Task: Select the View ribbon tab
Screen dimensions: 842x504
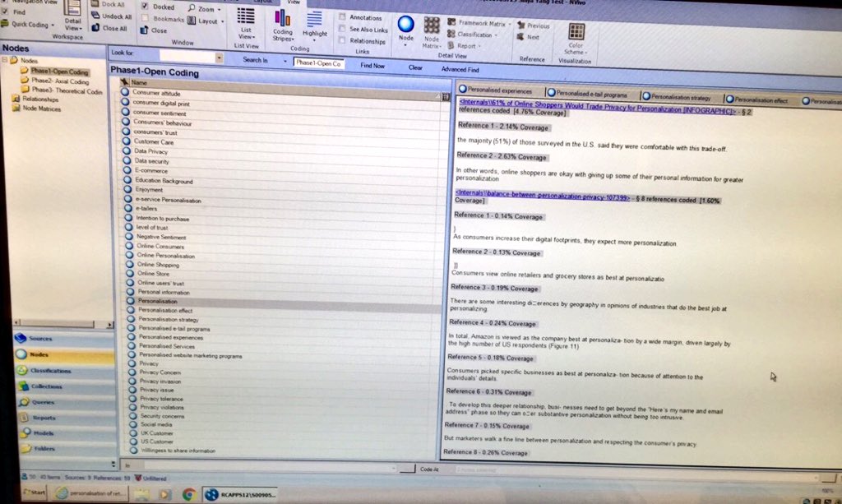Action: [x=294, y=2]
